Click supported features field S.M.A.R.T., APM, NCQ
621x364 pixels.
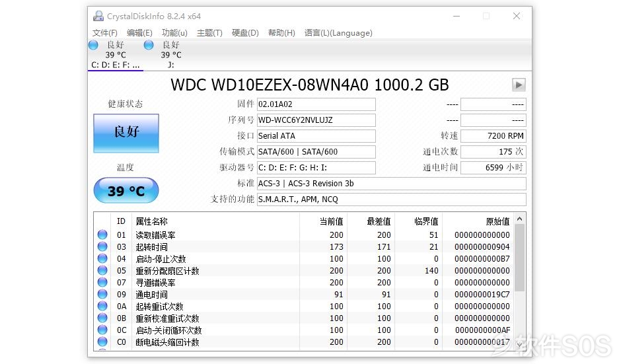391,200
